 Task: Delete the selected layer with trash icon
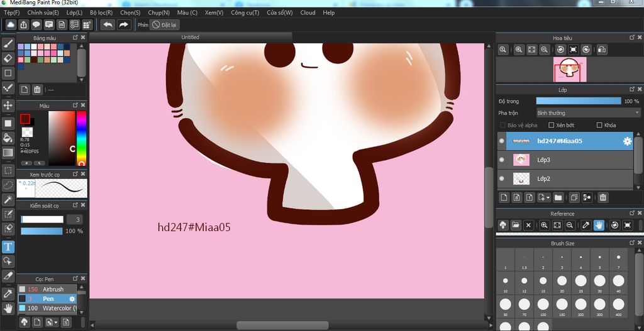coord(602,197)
